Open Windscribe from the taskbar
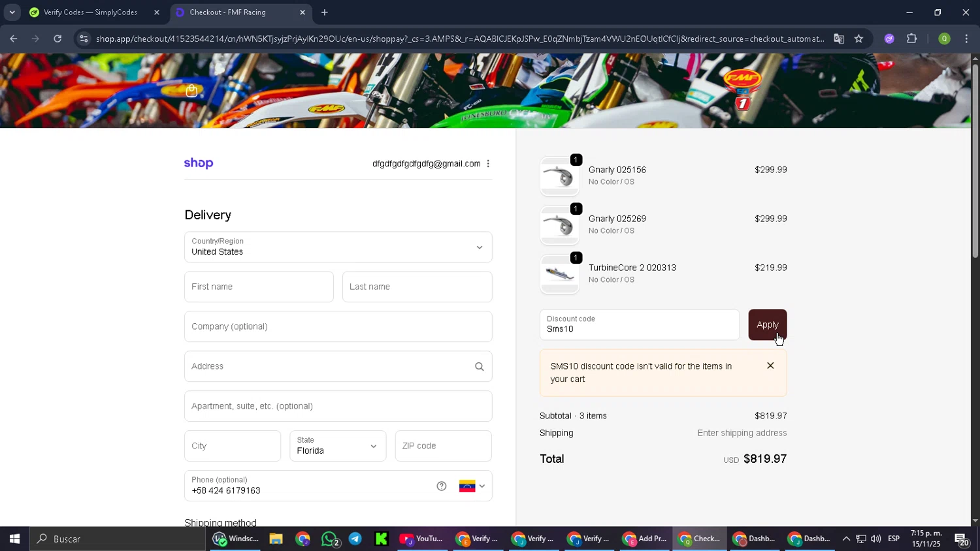The height and width of the screenshot is (551, 980). 237,539
